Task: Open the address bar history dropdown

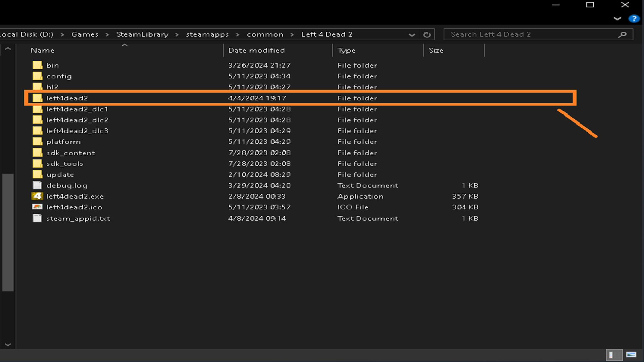Action: click(412, 35)
